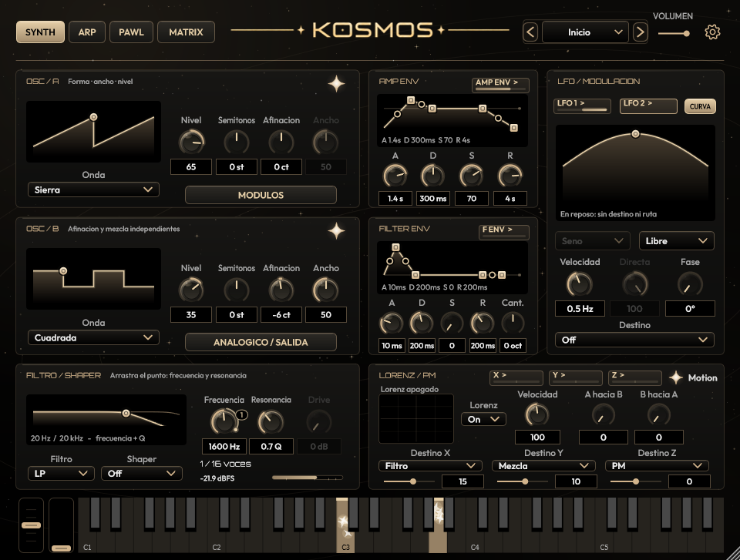The image size is (740, 560).
Task: Click OSC B Afinacion knob
Action: 281,290
